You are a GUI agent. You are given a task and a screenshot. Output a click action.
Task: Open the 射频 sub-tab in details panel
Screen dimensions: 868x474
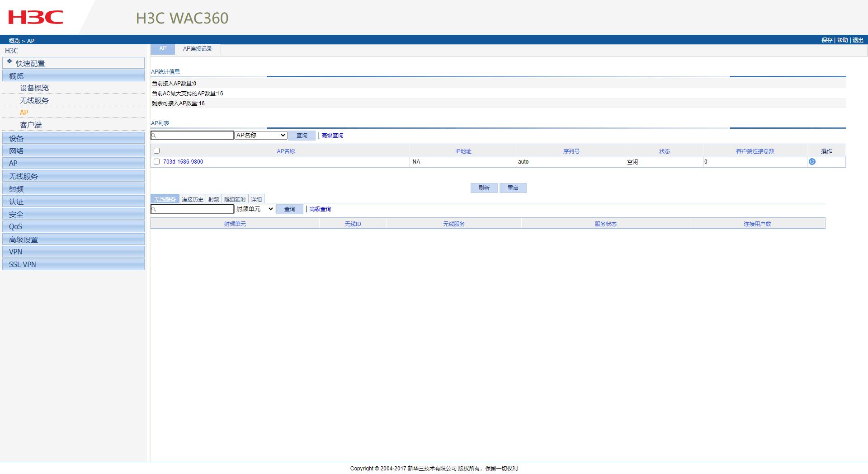(x=214, y=199)
